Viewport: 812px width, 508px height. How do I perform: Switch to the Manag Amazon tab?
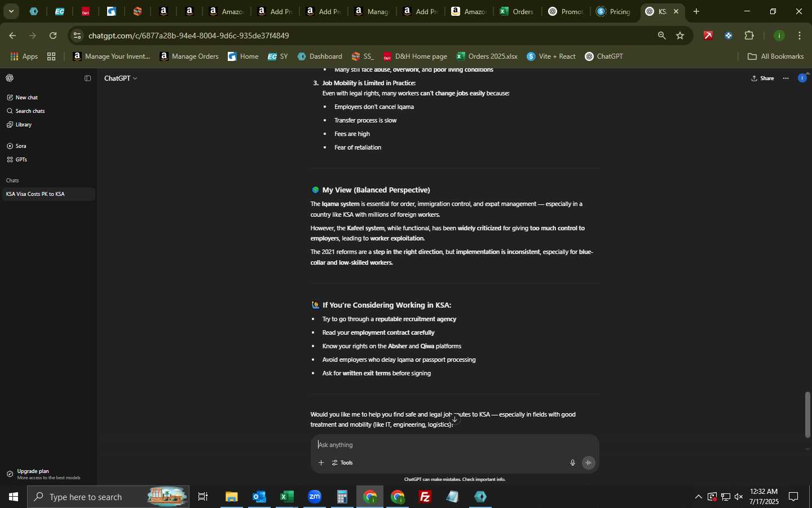(372, 11)
